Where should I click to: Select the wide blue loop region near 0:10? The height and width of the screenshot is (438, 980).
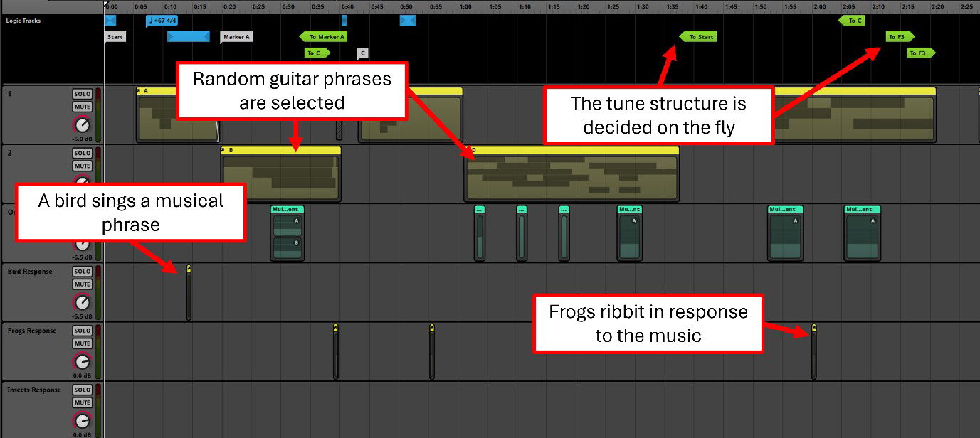[x=189, y=37]
